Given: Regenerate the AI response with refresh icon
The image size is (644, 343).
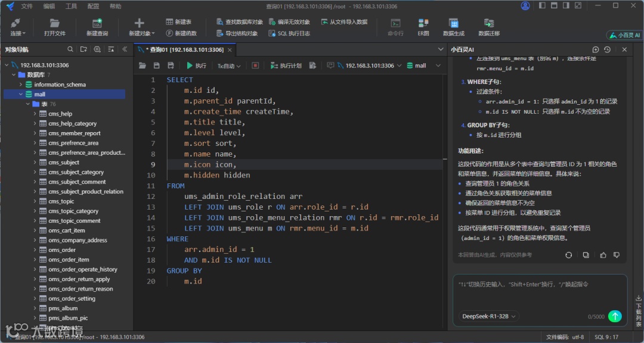Looking at the screenshot, I should [x=569, y=255].
